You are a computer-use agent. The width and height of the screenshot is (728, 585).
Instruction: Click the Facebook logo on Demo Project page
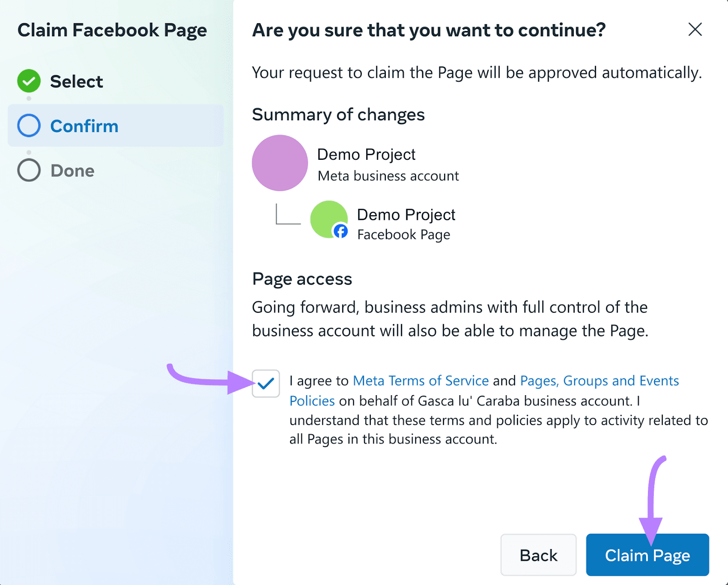click(340, 231)
